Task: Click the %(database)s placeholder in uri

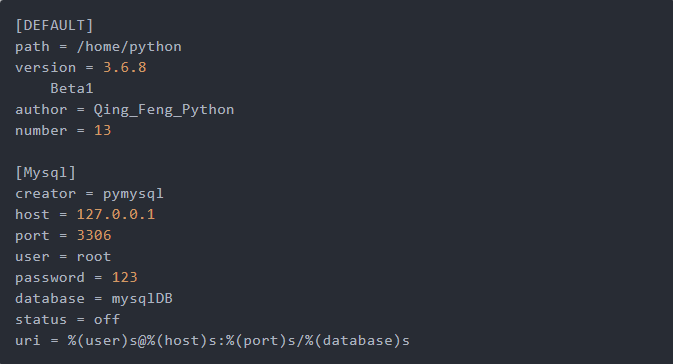Action: [357, 341]
